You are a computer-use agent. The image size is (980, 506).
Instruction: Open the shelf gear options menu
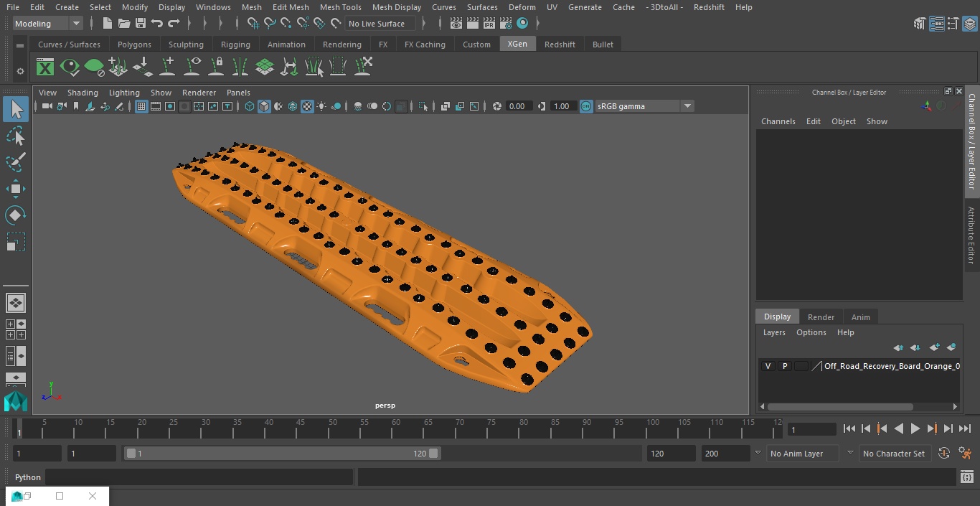20,71
